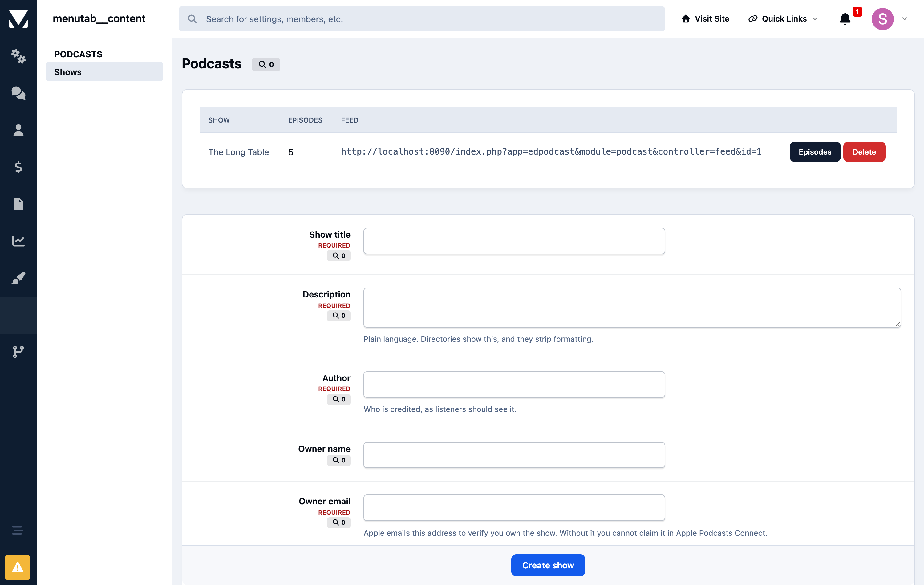Click the episode count 5
Screen dimensions: 924x585
pos(291,152)
